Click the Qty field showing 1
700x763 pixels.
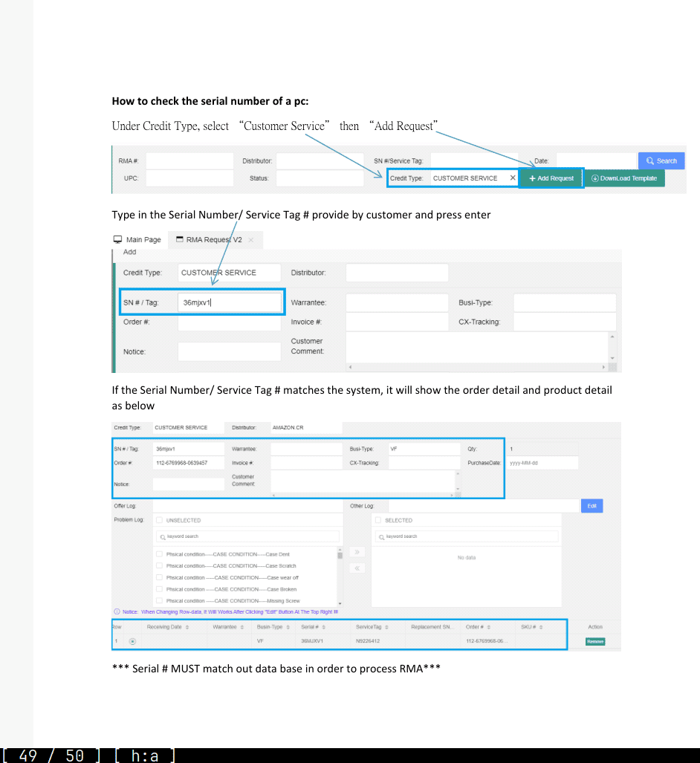[x=542, y=449]
